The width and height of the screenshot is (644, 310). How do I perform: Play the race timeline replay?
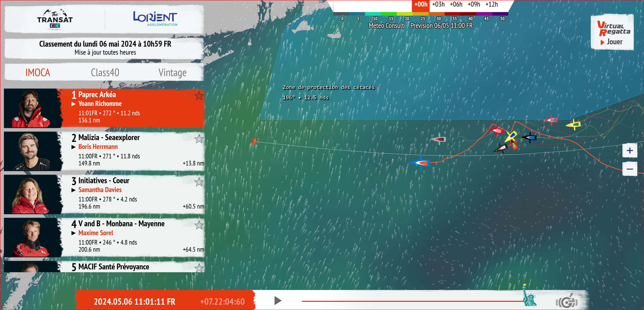click(x=278, y=300)
